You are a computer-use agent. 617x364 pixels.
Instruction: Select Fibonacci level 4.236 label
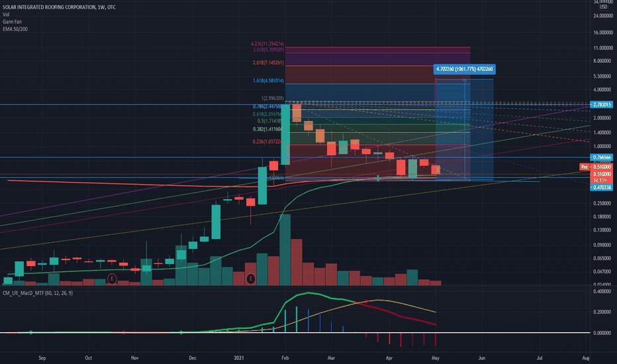point(267,44)
